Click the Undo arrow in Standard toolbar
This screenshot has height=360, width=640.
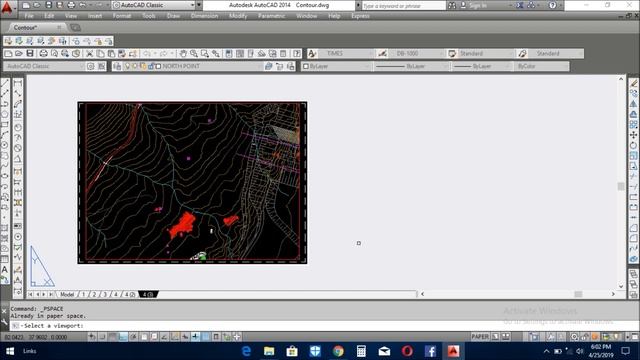(x=147, y=53)
